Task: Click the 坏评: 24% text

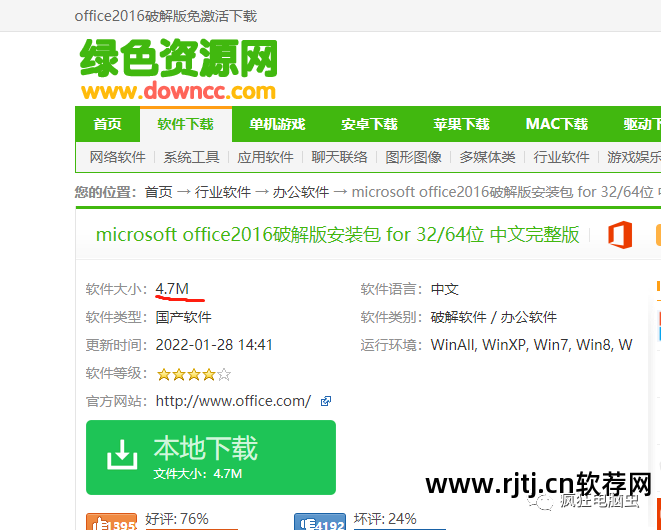Action: point(385,519)
